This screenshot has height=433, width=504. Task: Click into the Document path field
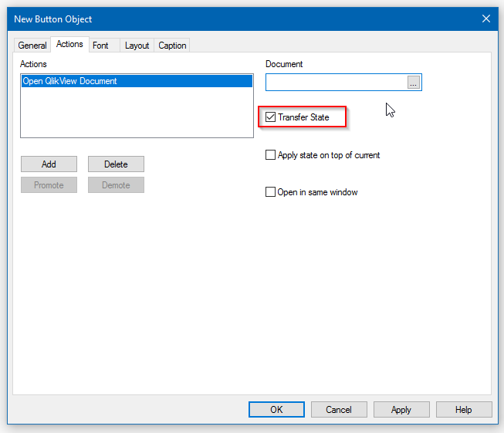point(336,83)
